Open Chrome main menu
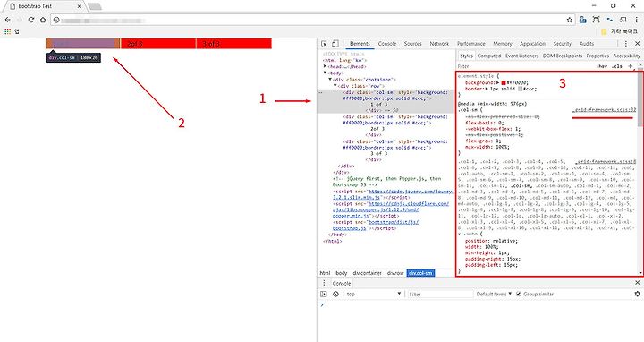The image size is (644, 342). click(x=637, y=20)
